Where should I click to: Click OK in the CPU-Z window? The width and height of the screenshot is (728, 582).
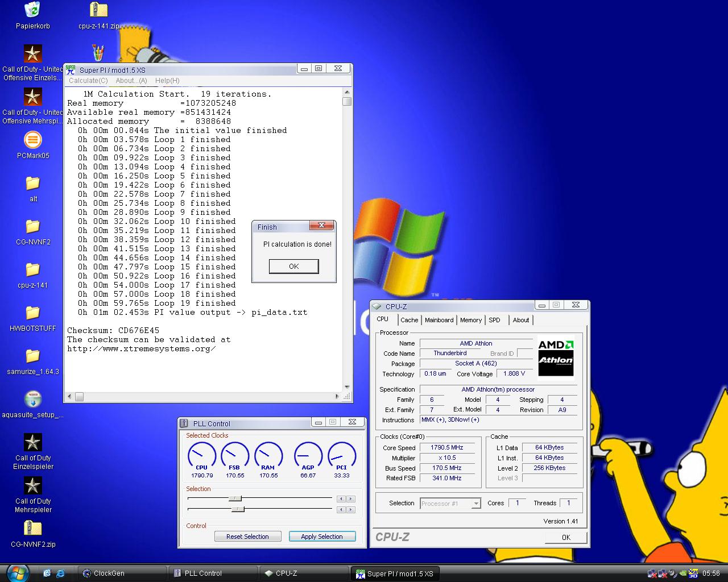(566, 537)
